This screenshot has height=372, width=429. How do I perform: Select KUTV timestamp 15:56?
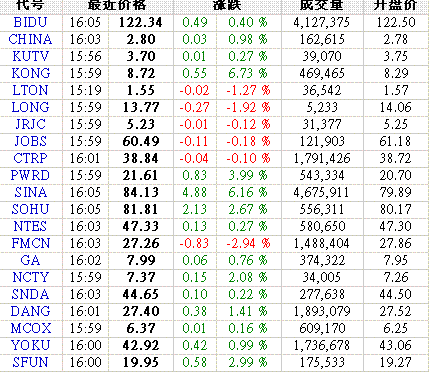(x=85, y=56)
